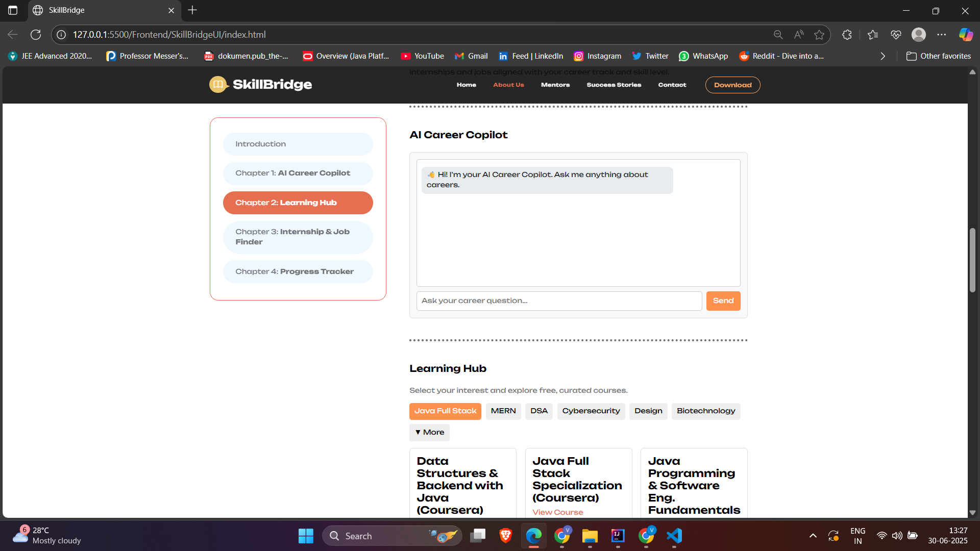Image resolution: width=980 pixels, height=551 pixels.
Task: Open the YouTube bookmark
Action: 423,56
